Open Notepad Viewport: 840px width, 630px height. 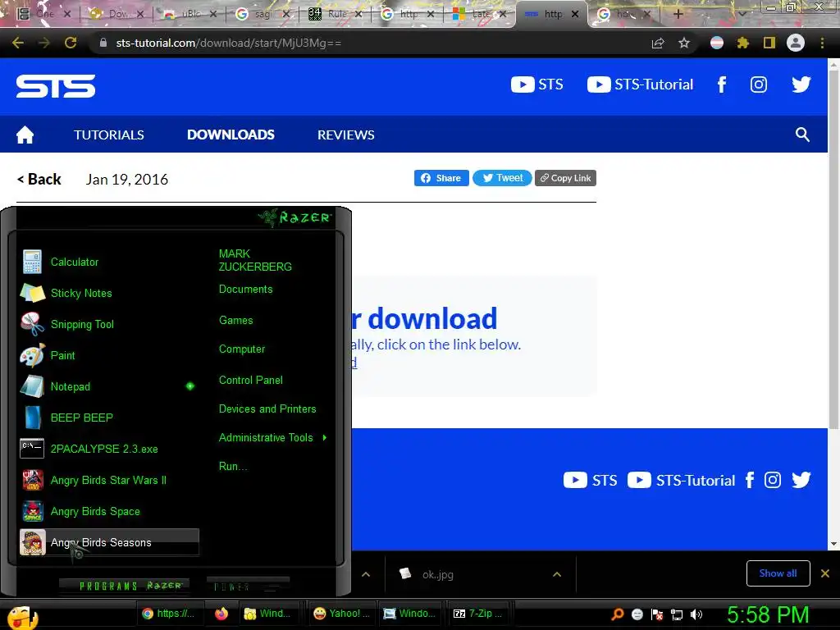(107, 386)
